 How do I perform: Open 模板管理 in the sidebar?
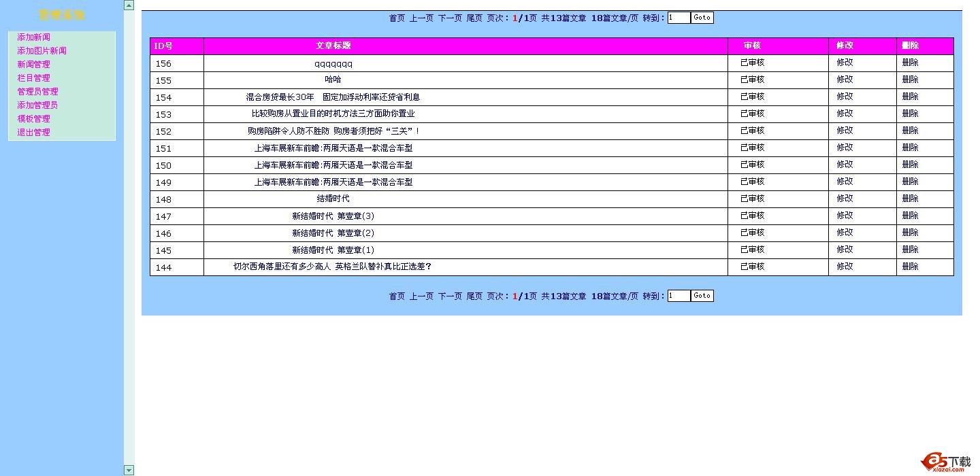33,119
